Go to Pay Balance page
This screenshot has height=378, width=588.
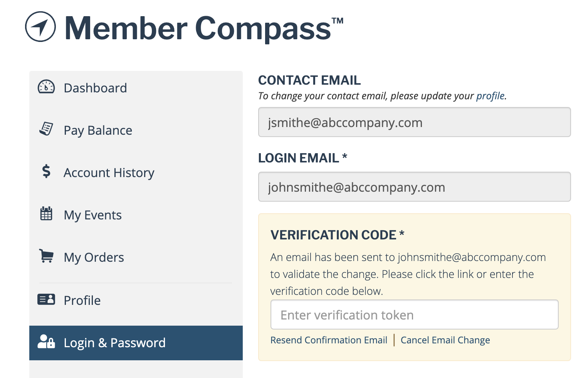[136, 130]
